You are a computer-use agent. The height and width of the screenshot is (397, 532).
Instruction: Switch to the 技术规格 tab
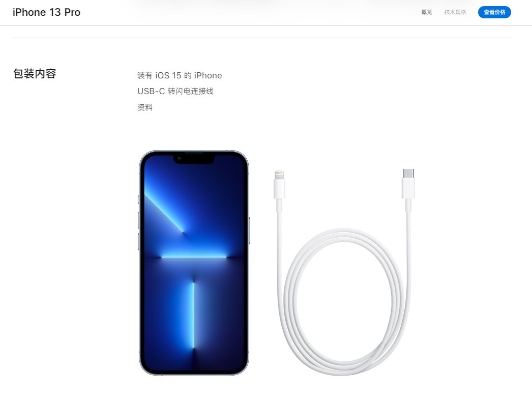pyautogui.click(x=455, y=12)
